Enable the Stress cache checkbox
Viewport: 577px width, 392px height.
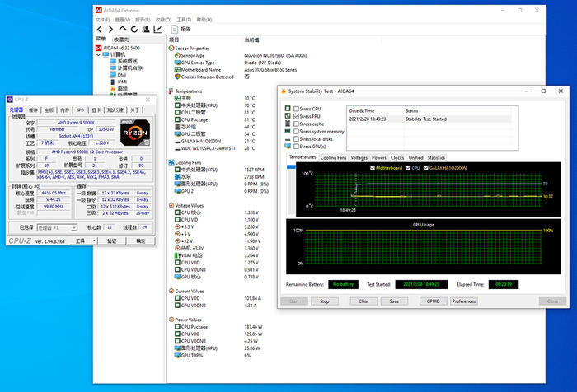tap(296, 124)
